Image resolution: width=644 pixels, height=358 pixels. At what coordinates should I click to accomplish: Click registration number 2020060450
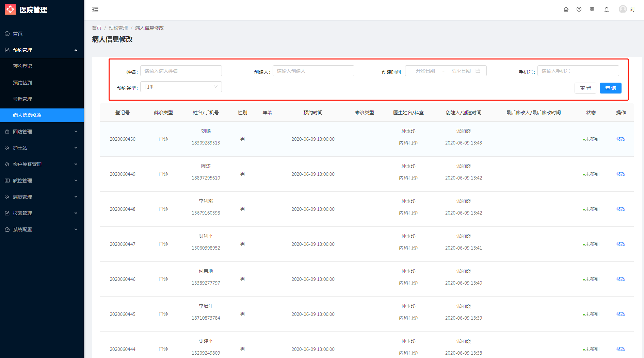click(123, 139)
